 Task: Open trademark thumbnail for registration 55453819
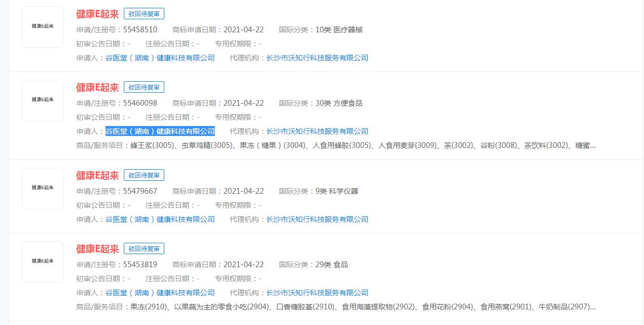point(43,262)
